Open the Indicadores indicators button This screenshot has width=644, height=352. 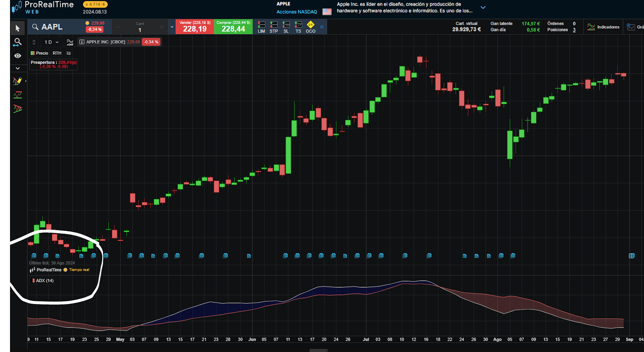tap(603, 27)
